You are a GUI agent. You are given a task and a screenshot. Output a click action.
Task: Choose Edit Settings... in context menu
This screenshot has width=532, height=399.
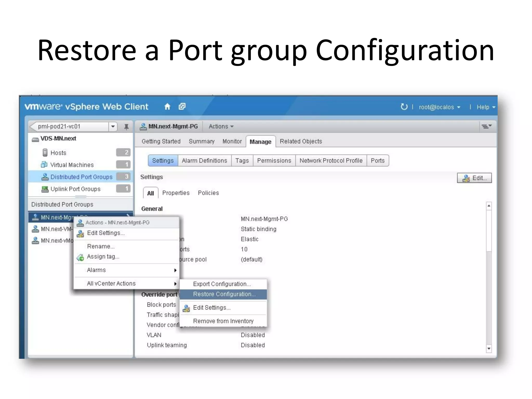(x=127, y=233)
